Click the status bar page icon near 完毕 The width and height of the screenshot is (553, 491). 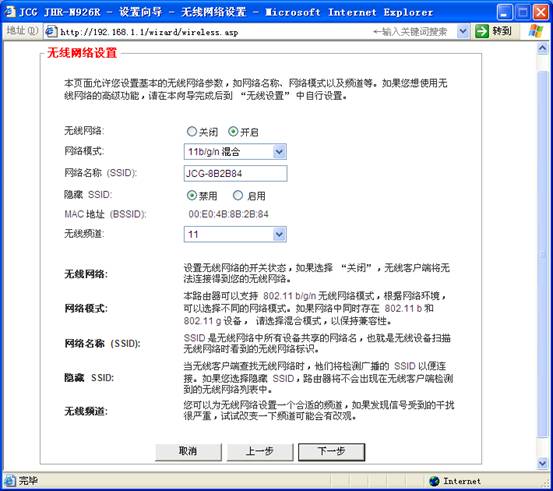(10, 480)
